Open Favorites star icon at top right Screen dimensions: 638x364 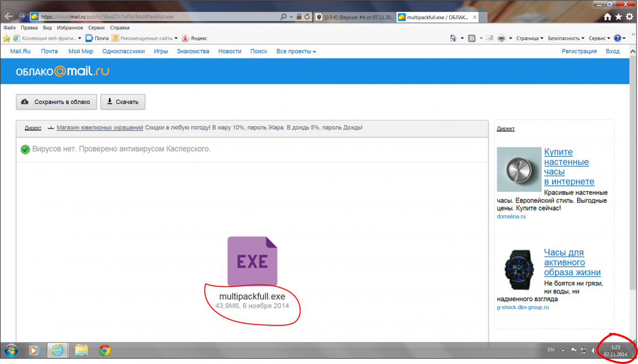(618, 17)
